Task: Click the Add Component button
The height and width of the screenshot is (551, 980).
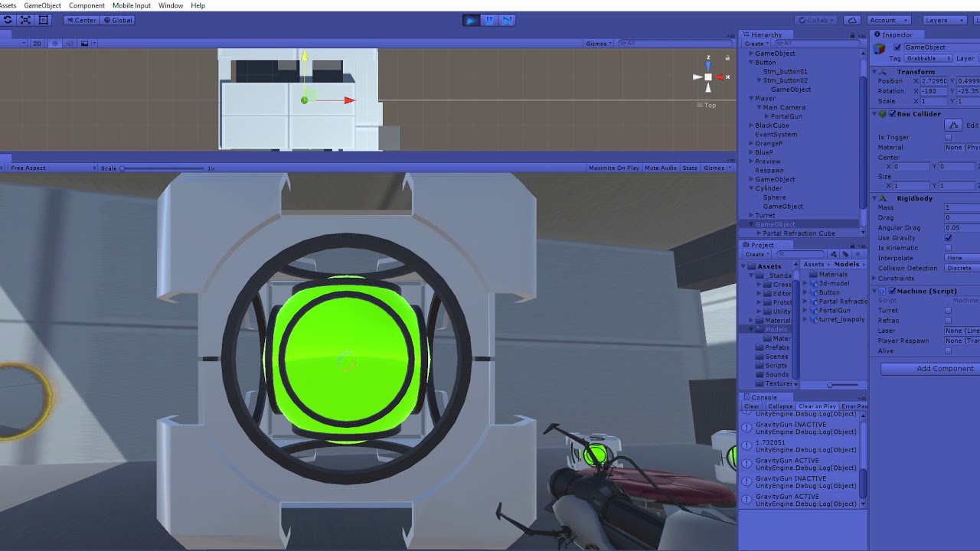Action: (930, 369)
